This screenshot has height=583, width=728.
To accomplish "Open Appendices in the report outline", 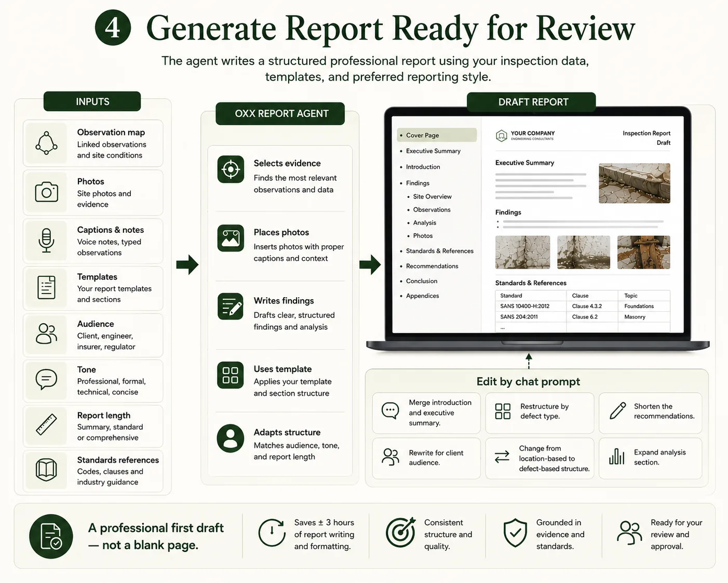I will click(x=422, y=296).
